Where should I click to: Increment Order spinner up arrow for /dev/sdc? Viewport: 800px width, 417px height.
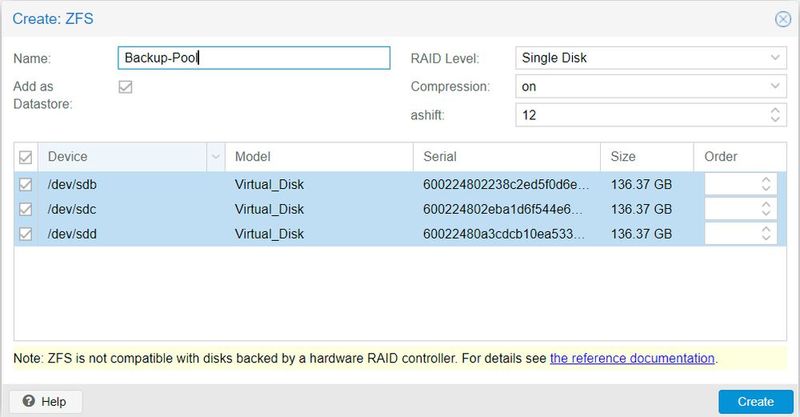click(766, 205)
